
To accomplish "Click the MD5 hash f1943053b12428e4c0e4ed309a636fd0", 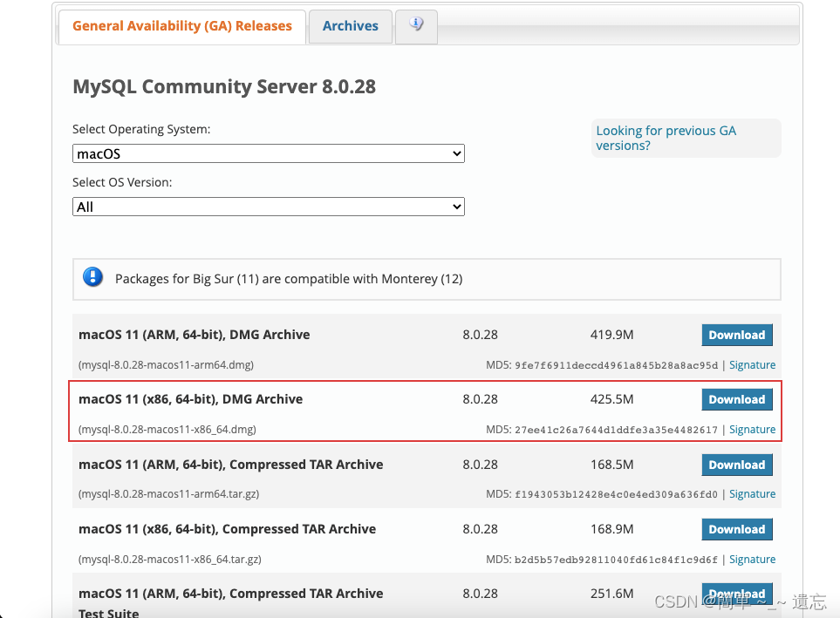I will coord(616,494).
